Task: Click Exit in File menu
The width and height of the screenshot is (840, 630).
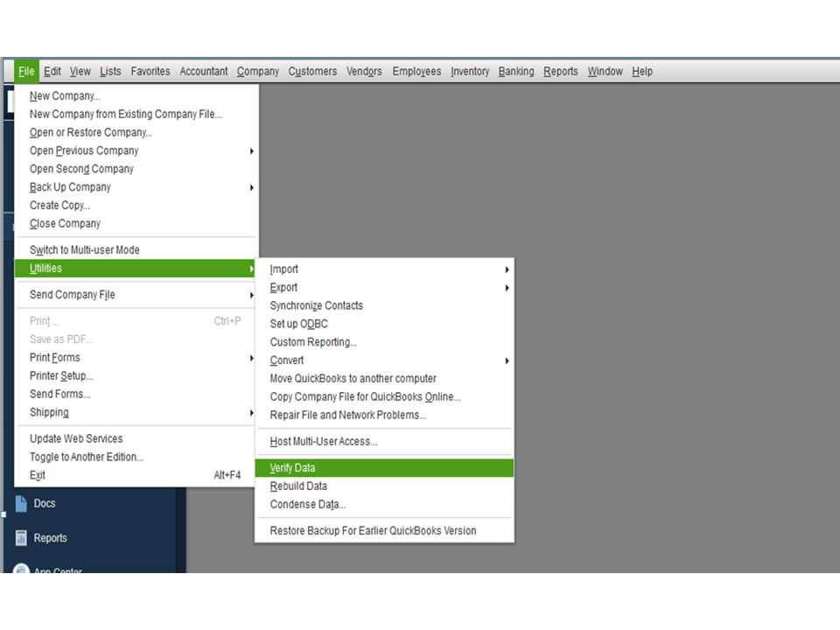Action: tap(136, 474)
